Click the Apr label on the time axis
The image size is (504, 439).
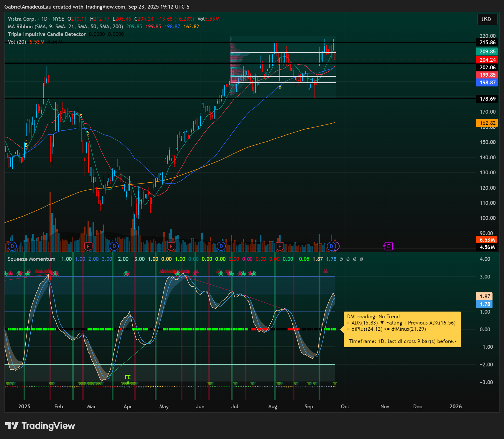[128, 407]
